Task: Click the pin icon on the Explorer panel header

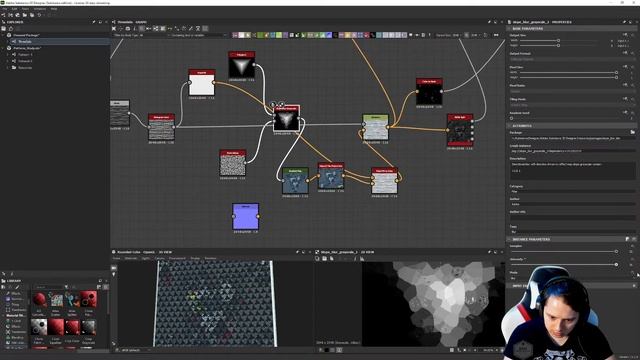Action: [x=94, y=22]
